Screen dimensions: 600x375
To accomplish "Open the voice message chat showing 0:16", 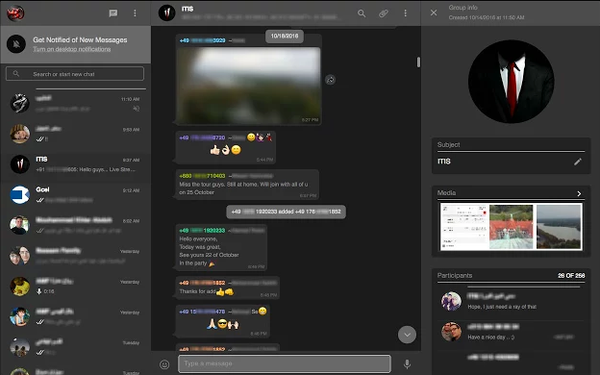I will click(x=75, y=286).
